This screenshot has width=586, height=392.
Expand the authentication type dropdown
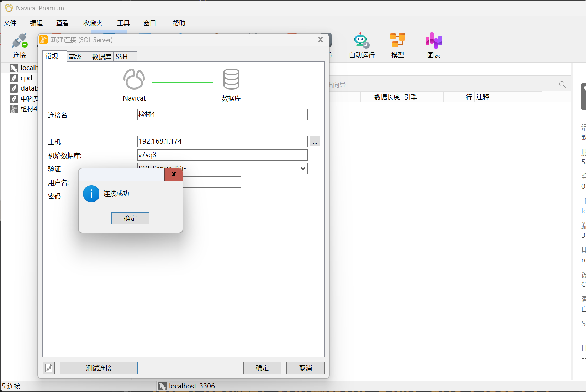(x=303, y=168)
